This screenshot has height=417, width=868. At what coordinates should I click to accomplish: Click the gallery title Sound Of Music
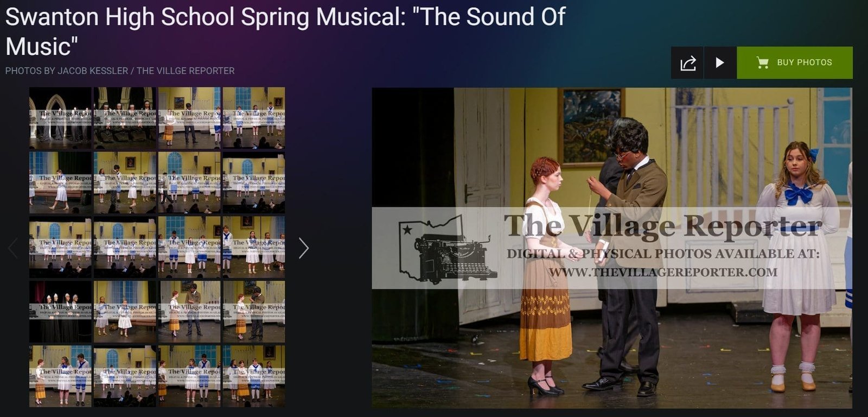(x=285, y=31)
